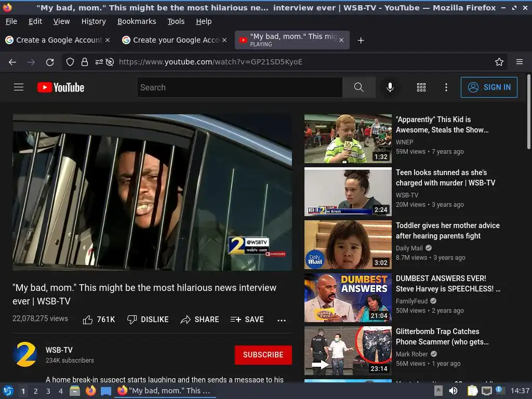The image size is (532, 399).
Task: Open the system start menu
Action: [x=8, y=391]
